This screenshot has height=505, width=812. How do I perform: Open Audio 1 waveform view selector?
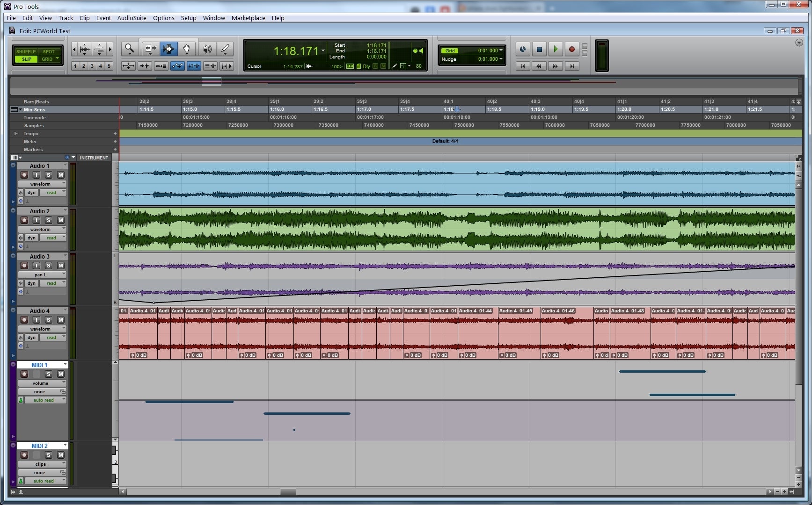(42, 184)
